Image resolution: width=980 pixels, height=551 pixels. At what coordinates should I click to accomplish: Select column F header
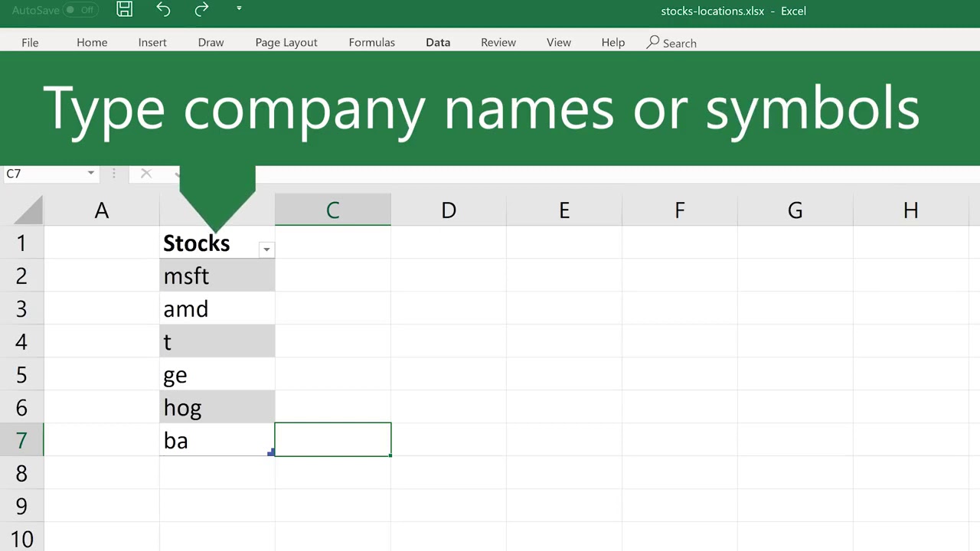pos(680,210)
